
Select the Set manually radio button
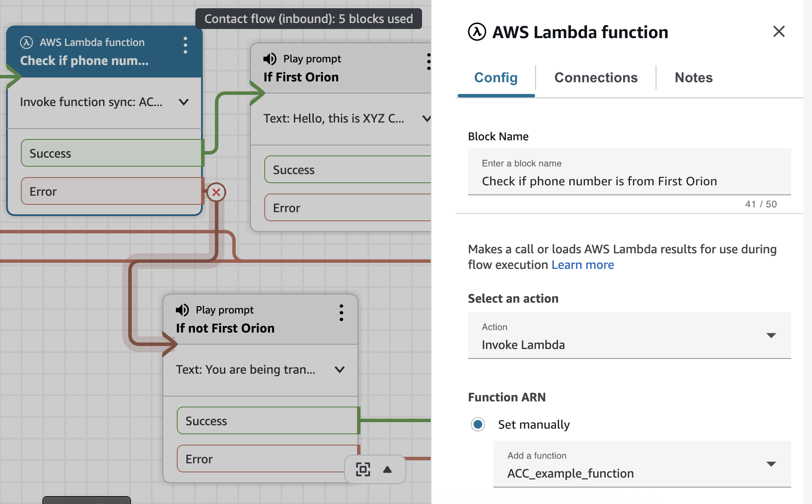point(478,424)
